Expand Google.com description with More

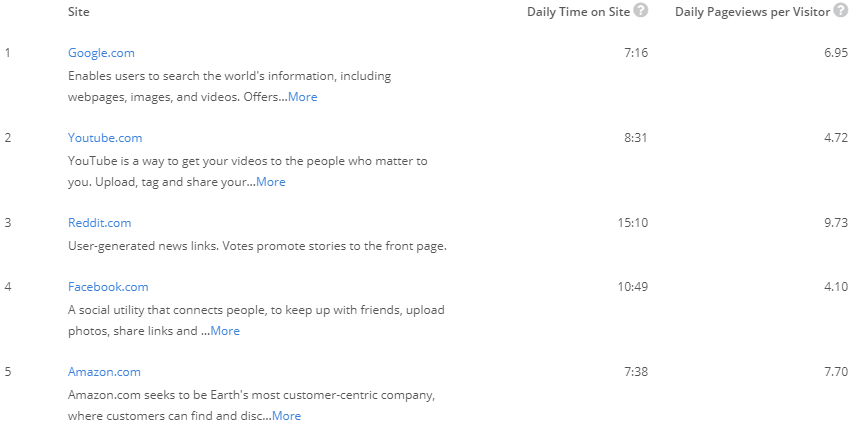click(x=302, y=97)
